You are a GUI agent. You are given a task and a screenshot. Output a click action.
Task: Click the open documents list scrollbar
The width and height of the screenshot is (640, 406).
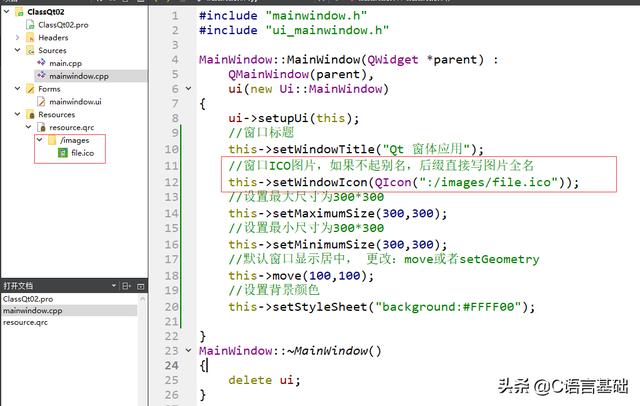142,349
